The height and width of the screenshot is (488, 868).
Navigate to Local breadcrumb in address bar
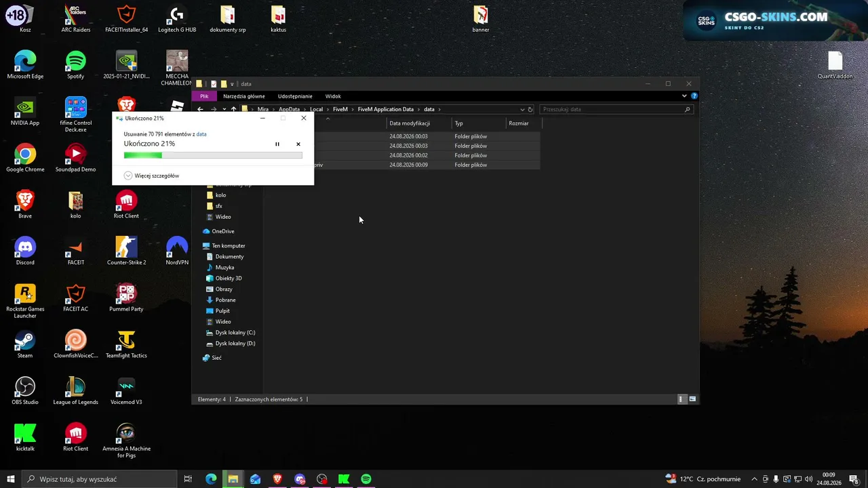click(x=316, y=109)
